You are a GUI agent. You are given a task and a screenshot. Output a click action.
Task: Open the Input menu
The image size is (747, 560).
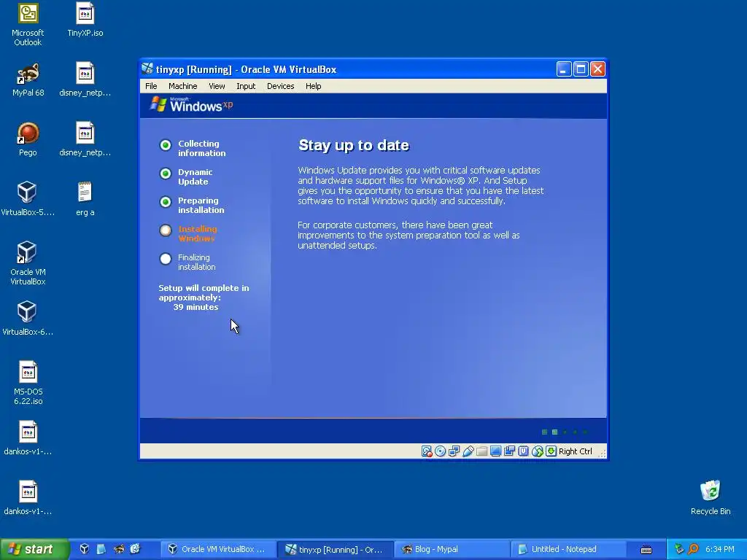(x=246, y=86)
